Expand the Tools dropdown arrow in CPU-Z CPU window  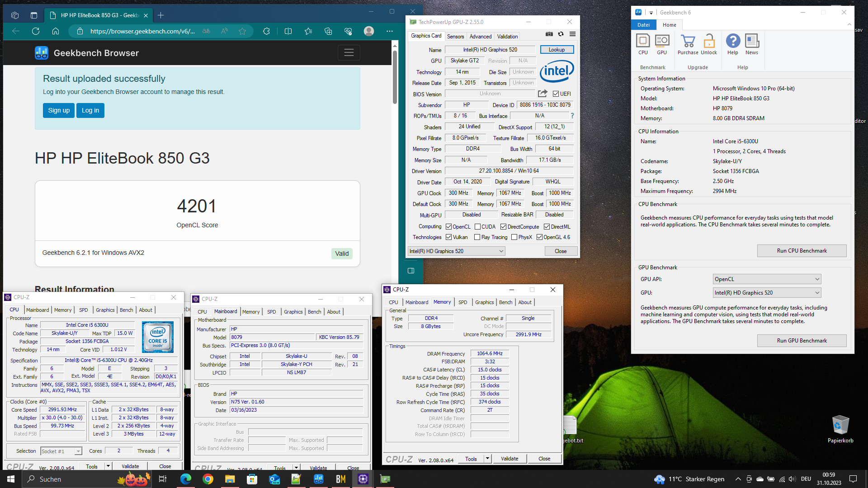108,466
